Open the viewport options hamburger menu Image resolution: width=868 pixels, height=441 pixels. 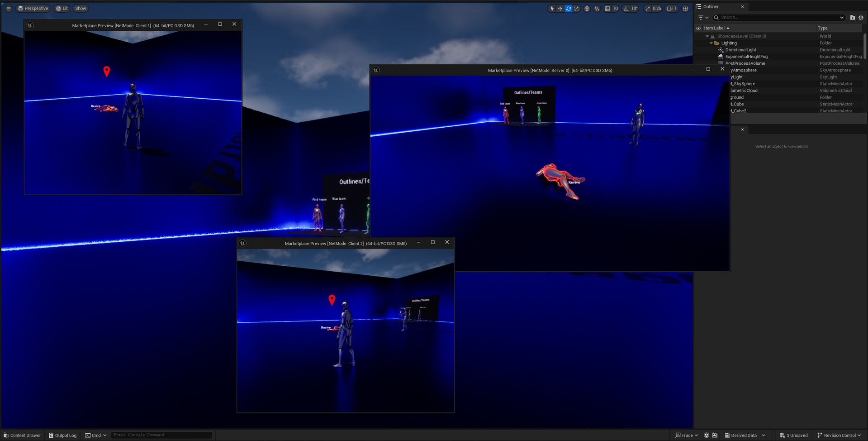8,9
